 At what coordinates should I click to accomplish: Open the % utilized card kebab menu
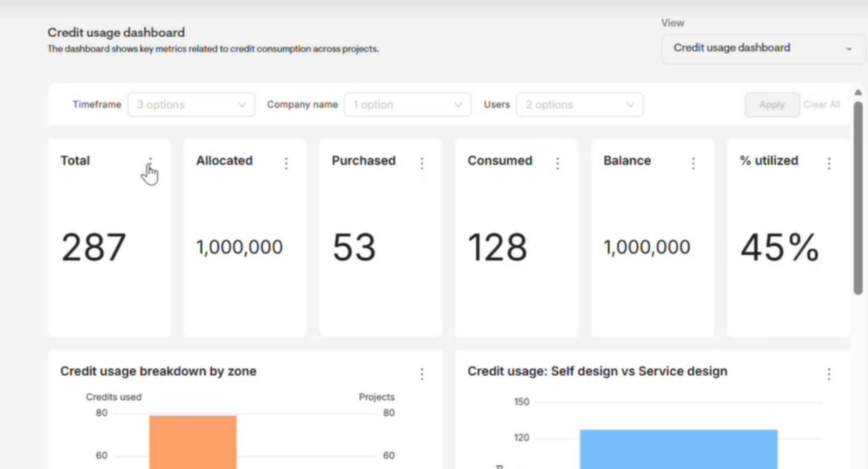[x=829, y=163]
